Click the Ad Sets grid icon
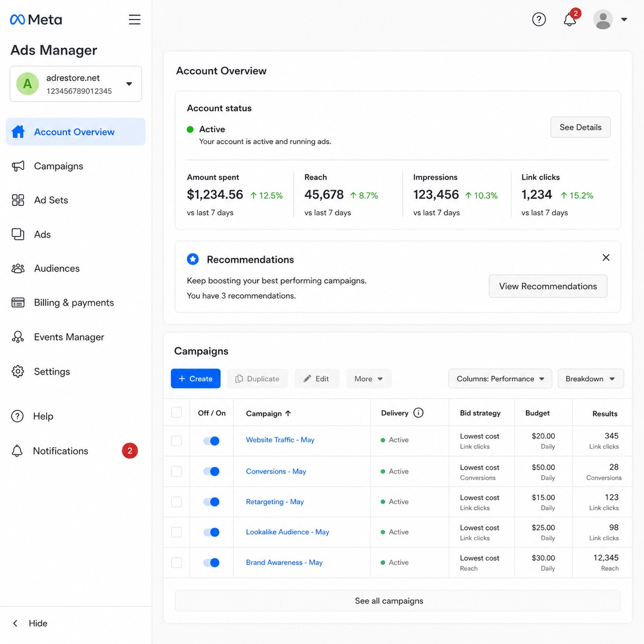 18,200
